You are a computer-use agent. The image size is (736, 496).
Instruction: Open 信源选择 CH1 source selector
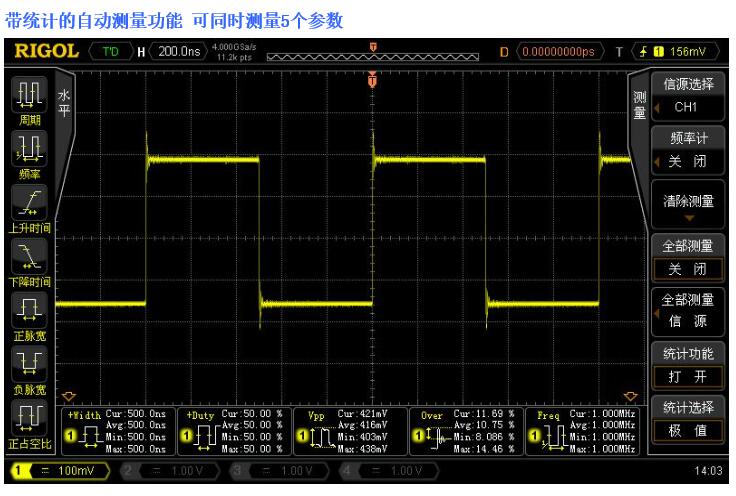pos(687,97)
